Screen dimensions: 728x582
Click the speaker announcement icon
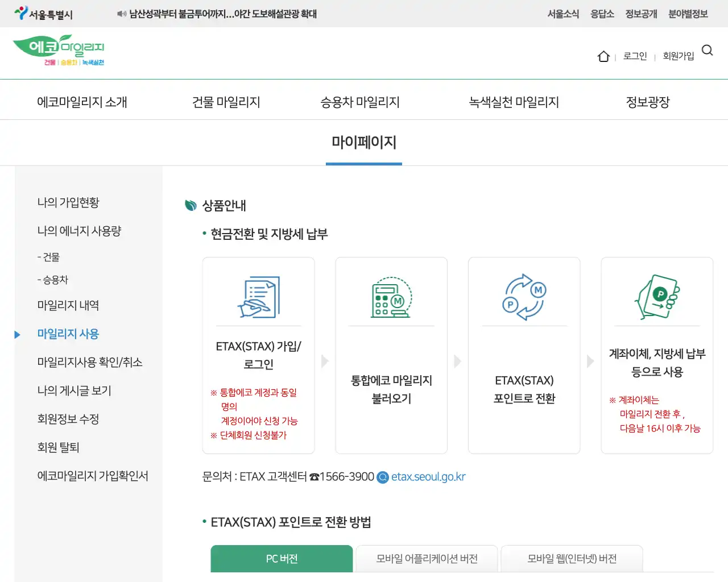click(121, 14)
